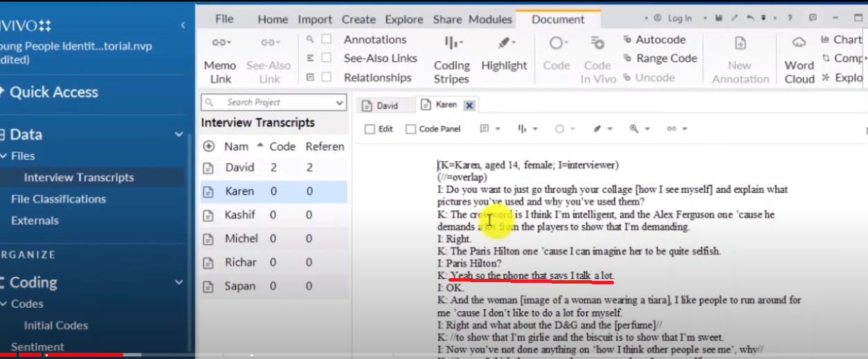
Task: Click the video progress bar at bottom
Action: 434,356
